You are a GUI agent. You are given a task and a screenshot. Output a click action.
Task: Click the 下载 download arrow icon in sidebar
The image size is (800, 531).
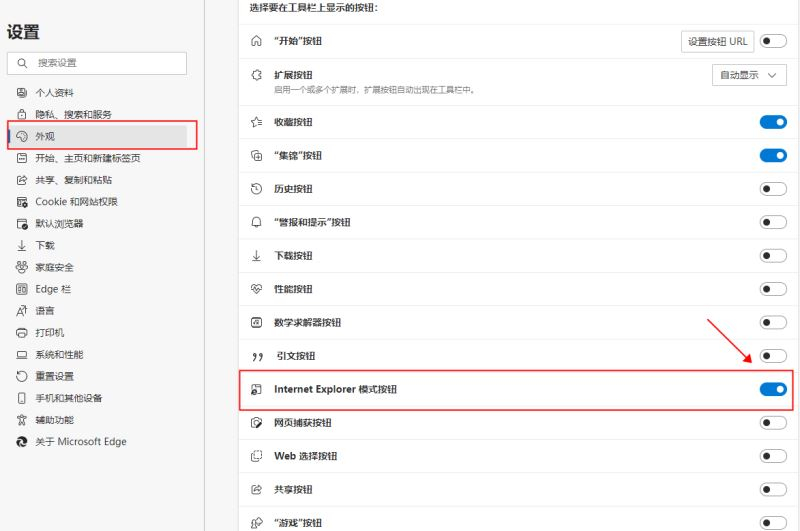(x=22, y=245)
